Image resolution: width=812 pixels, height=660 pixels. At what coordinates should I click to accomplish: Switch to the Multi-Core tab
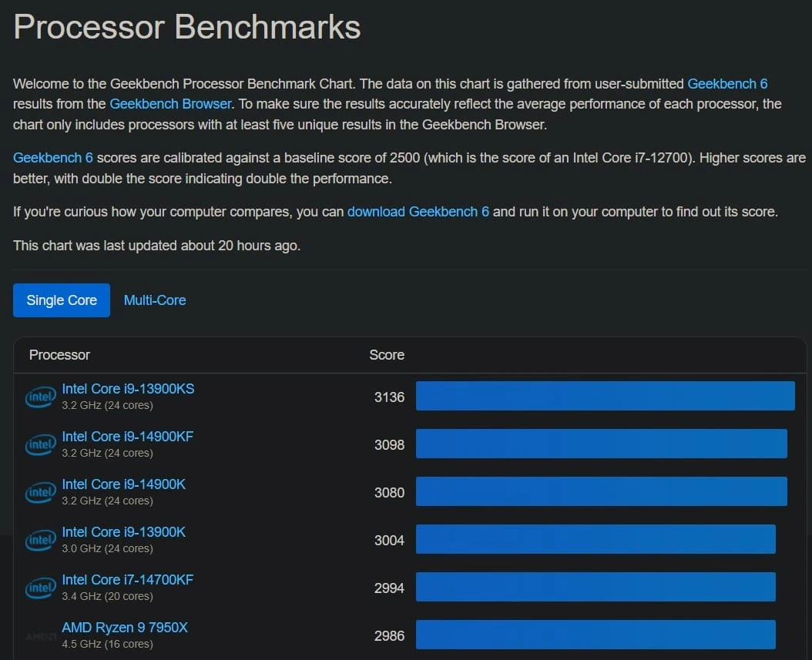pos(155,300)
